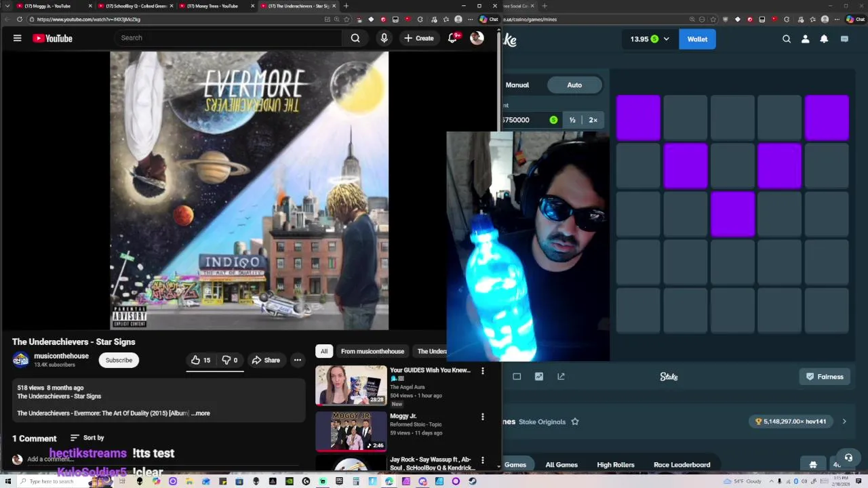Image resolution: width=868 pixels, height=488 pixels.
Task: Open the taskbar weather 54°F Cloudy widget
Action: pos(743,481)
